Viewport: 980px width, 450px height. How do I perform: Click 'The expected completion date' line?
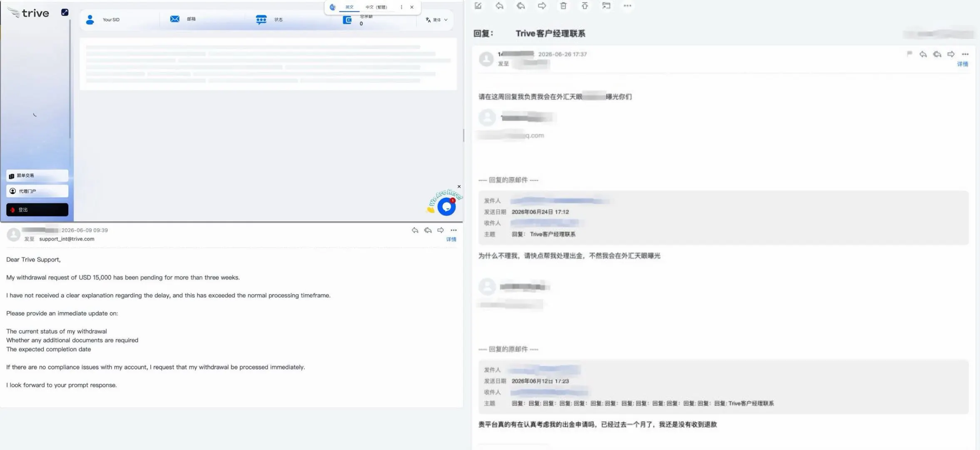[48, 349]
